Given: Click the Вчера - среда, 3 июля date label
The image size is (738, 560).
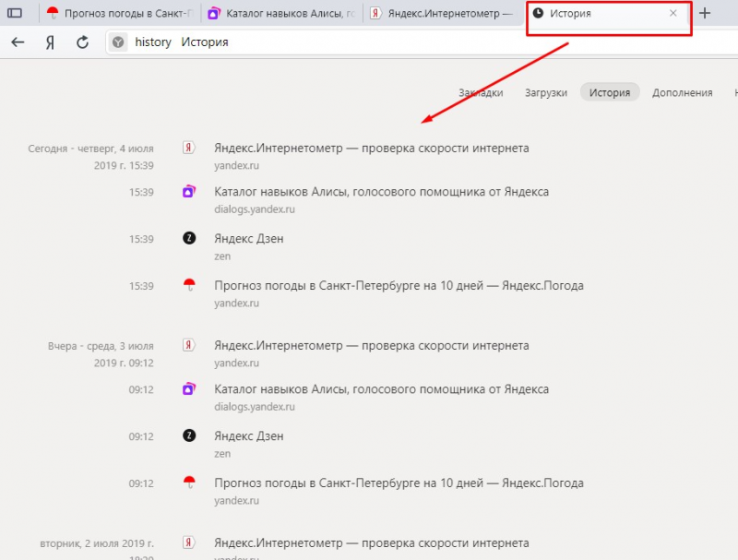Looking at the screenshot, I should 101,346.
